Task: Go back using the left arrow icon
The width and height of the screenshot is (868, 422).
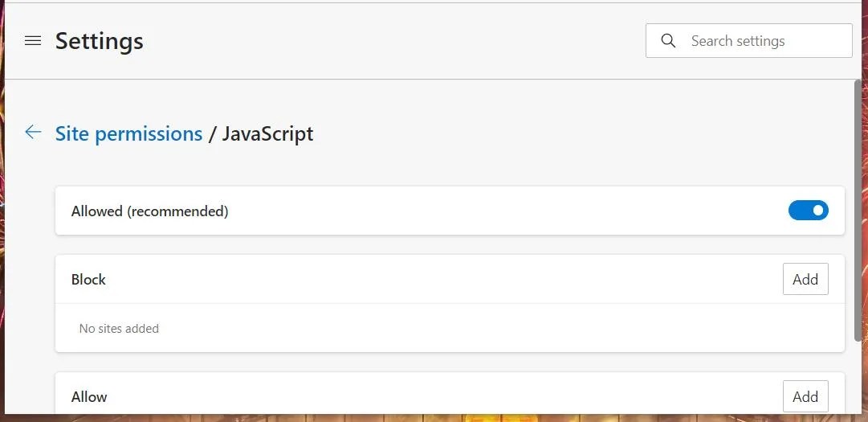Action: pyautogui.click(x=33, y=133)
